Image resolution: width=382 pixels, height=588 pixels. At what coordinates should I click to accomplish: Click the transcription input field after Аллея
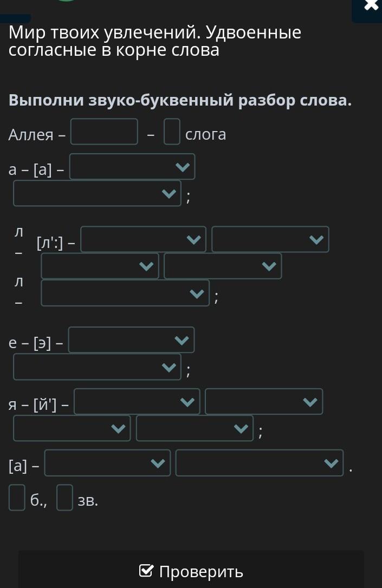[x=104, y=132]
